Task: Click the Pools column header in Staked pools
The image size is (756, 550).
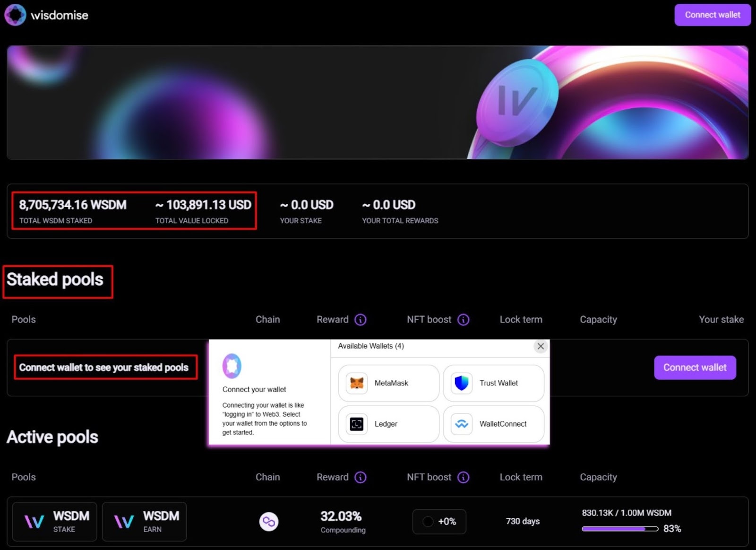Action: (24, 320)
